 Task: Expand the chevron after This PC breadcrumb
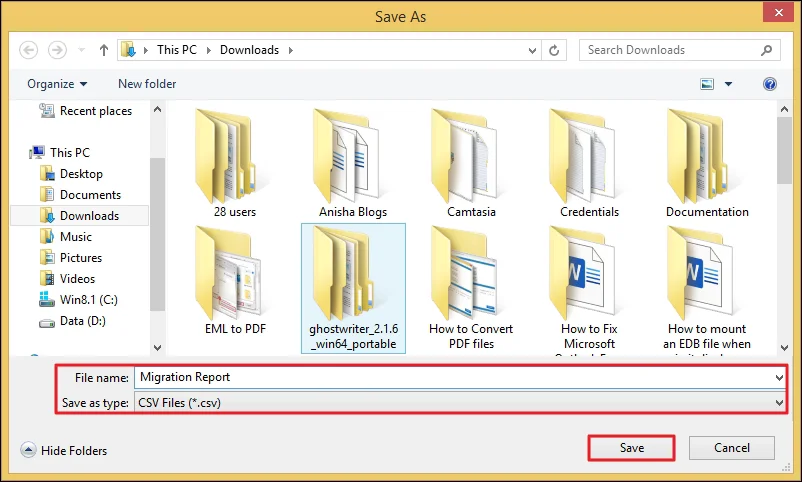(x=209, y=50)
